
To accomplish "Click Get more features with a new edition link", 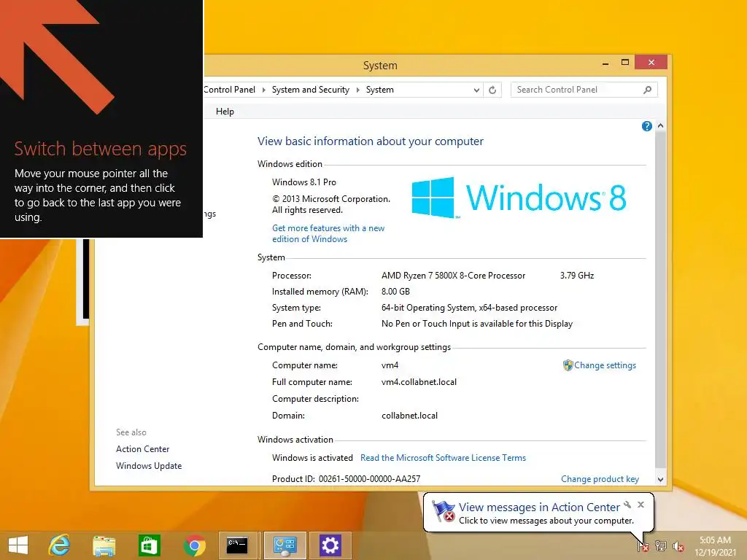I will [328, 233].
